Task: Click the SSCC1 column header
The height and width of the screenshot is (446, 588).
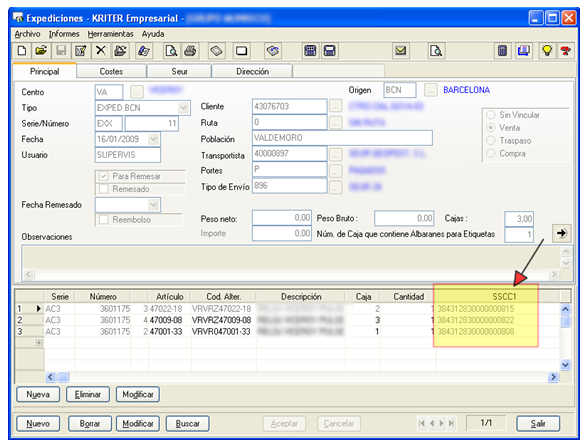Action: [498, 296]
